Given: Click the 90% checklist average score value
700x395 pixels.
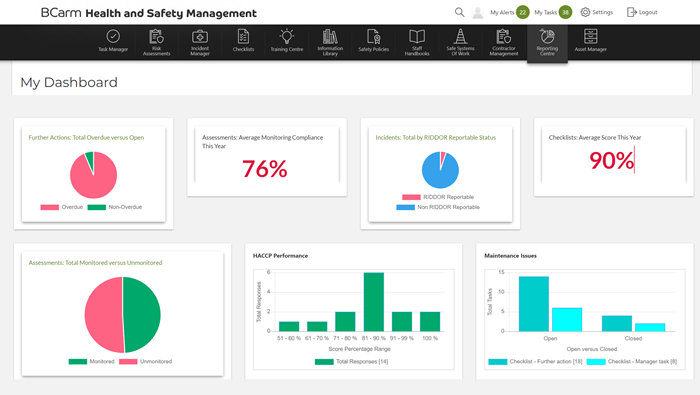Looking at the screenshot, I should coord(611,161).
